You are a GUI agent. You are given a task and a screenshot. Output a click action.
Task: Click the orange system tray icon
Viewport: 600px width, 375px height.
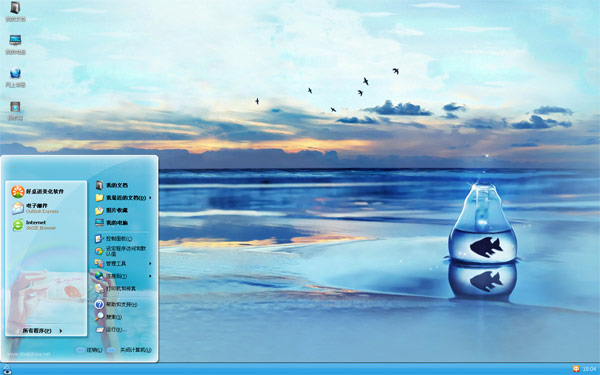576,369
